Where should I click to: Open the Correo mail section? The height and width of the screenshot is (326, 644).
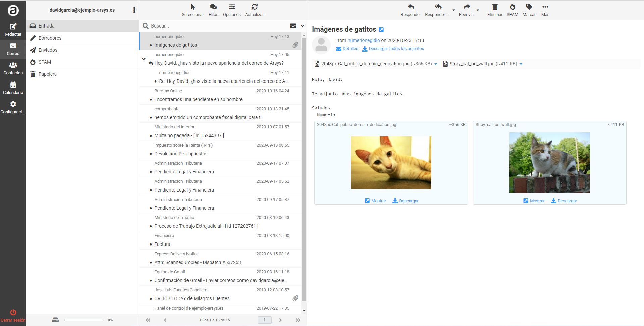tap(13, 49)
